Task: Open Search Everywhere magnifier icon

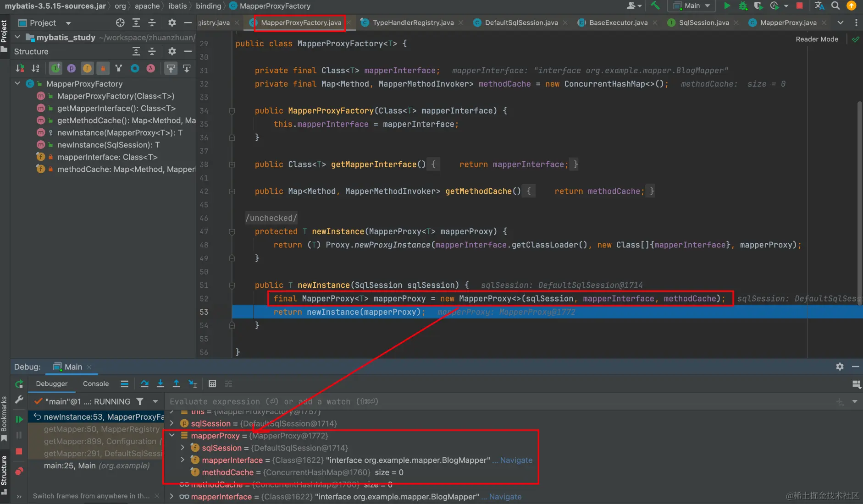Action: pyautogui.click(x=835, y=6)
